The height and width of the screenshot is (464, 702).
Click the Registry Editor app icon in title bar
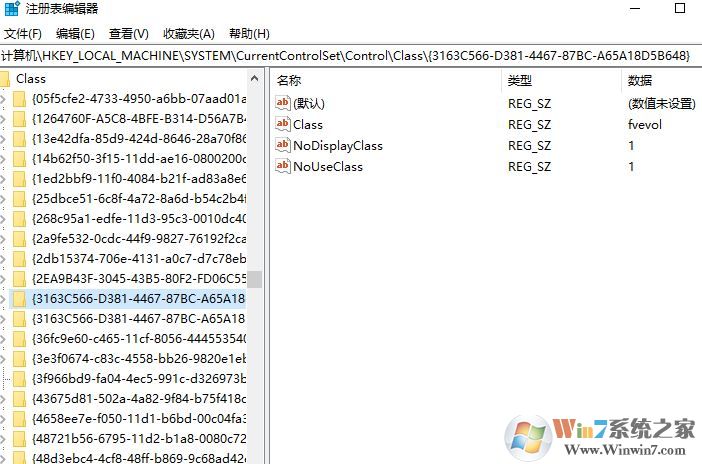12,8
